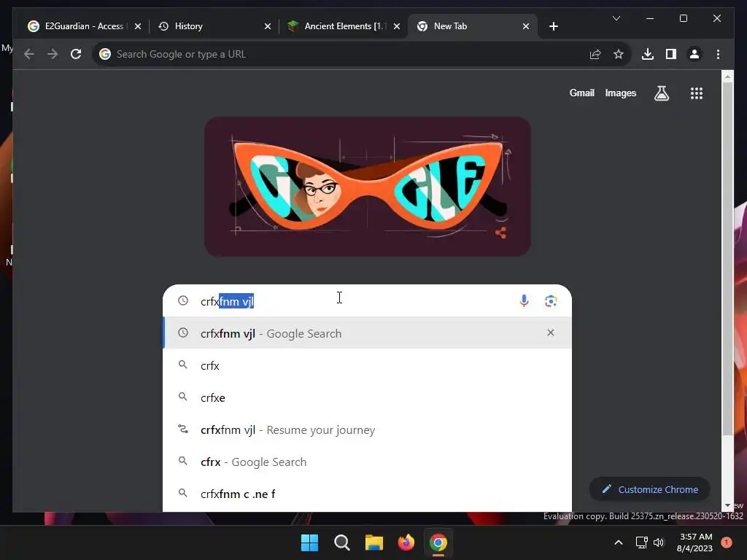
Task: Open the network status tray icon
Action: (642, 542)
